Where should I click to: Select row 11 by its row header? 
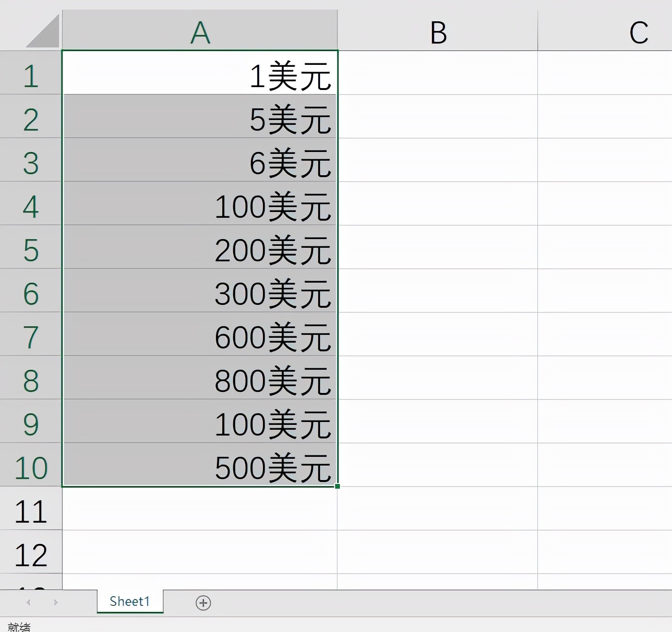click(31, 509)
